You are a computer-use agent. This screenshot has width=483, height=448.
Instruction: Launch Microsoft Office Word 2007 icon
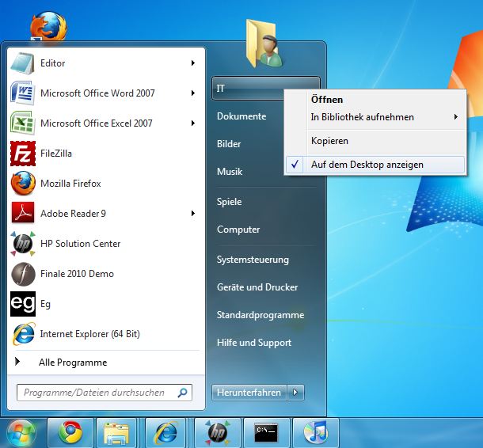tap(22, 93)
